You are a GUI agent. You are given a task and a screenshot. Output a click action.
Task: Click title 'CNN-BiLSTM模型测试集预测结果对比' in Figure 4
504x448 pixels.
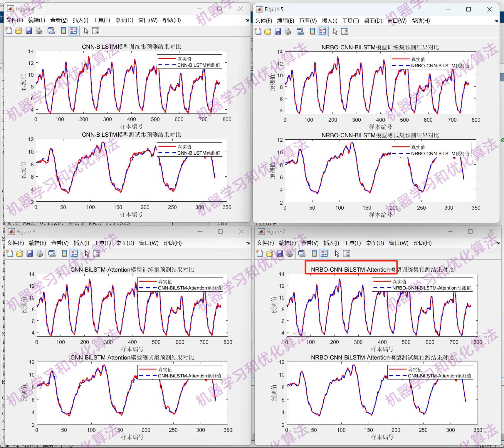tap(131, 135)
